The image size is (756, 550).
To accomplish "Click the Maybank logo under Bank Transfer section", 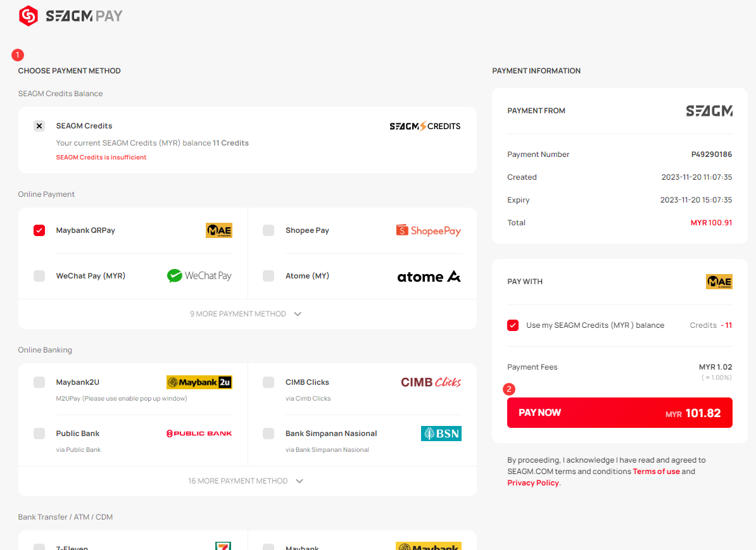I will click(429, 546).
